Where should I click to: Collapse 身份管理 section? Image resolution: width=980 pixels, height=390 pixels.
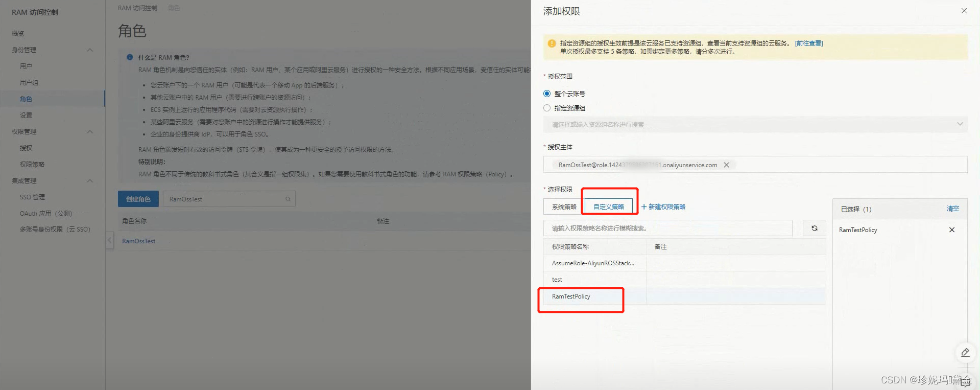click(x=90, y=50)
